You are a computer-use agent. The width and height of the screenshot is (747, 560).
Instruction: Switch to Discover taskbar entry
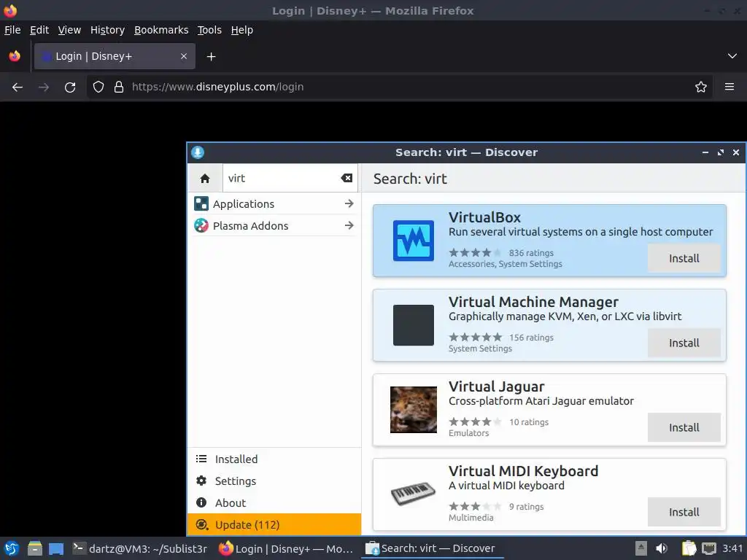(431, 548)
